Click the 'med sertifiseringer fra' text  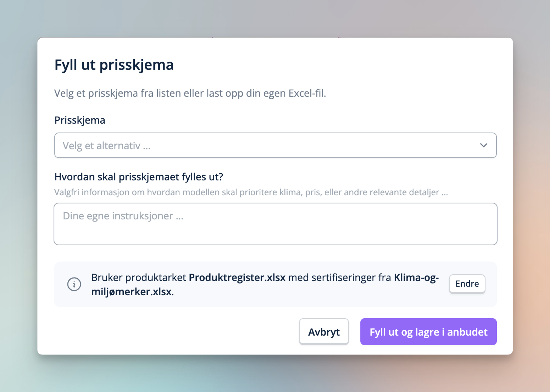(x=339, y=278)
